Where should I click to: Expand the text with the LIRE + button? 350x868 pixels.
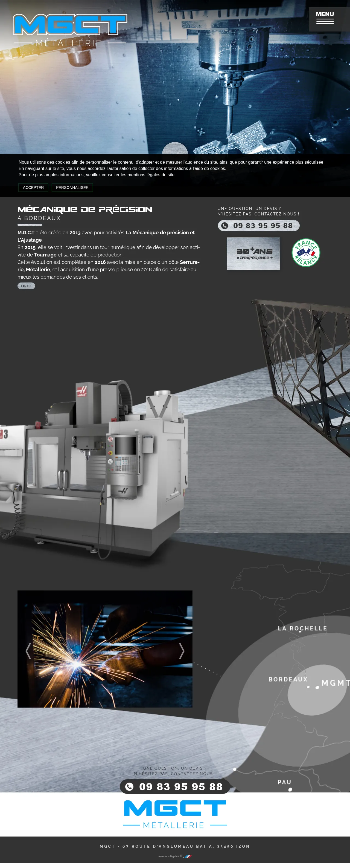pyautogui.click(x=26, y=286)
